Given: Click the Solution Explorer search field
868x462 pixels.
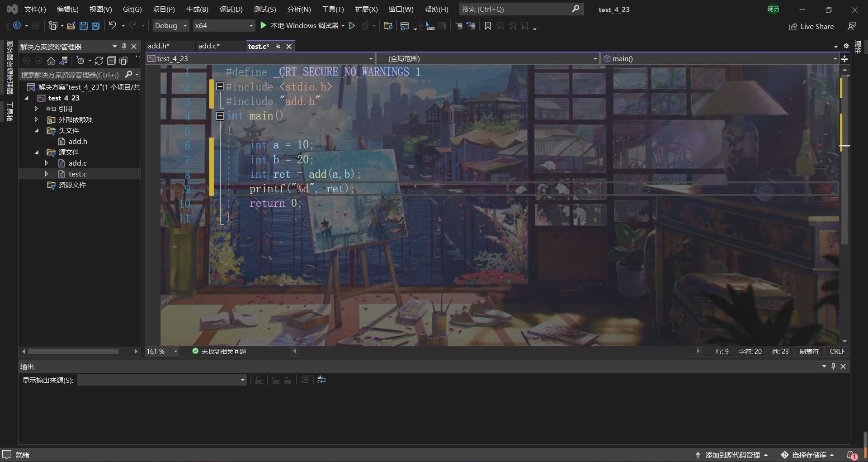Looking at the screenshot, I should [x=71, y=75].
